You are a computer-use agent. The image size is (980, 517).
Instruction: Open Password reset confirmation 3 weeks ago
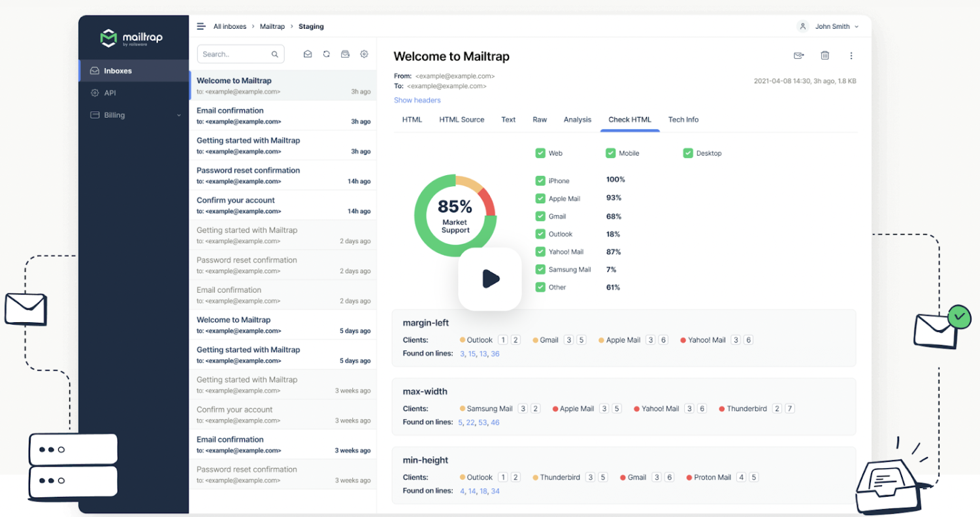[x=283, y=475]
